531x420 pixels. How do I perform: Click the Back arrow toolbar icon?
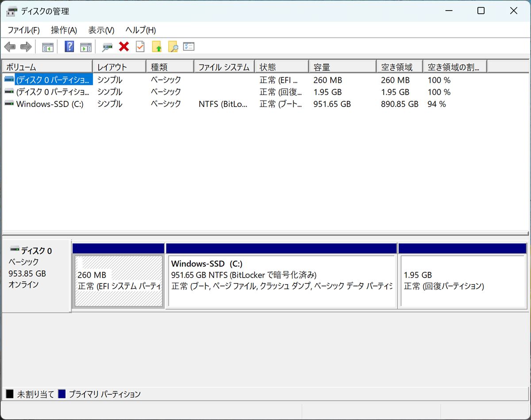coord(10,46)
